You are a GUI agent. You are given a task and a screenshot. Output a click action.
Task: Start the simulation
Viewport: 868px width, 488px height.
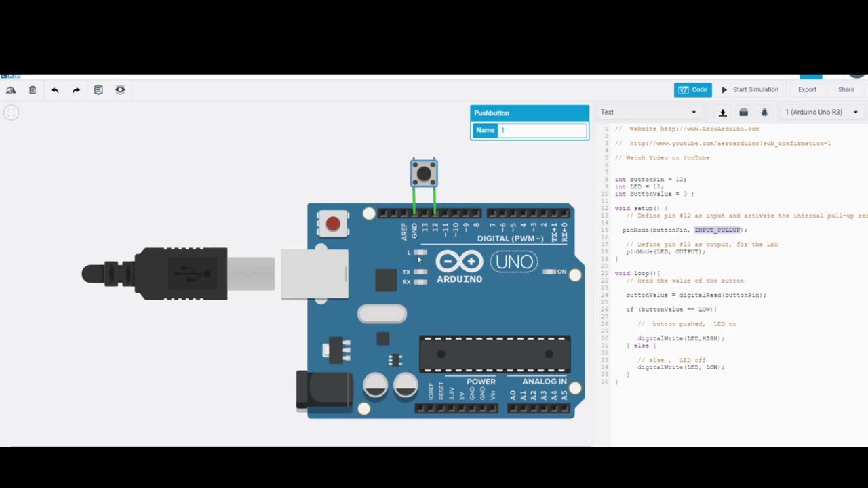point(749,89)
